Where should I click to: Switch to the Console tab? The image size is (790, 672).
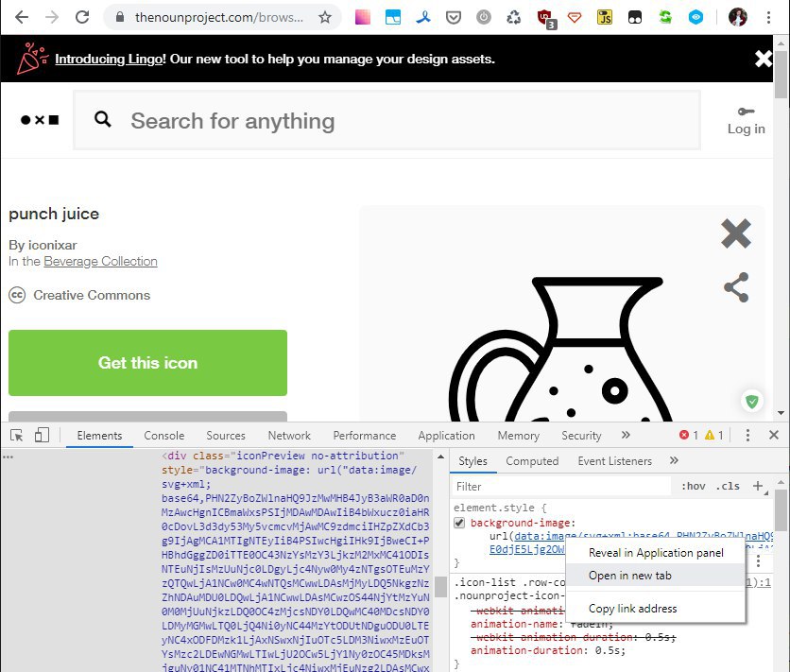click(164, 435)
